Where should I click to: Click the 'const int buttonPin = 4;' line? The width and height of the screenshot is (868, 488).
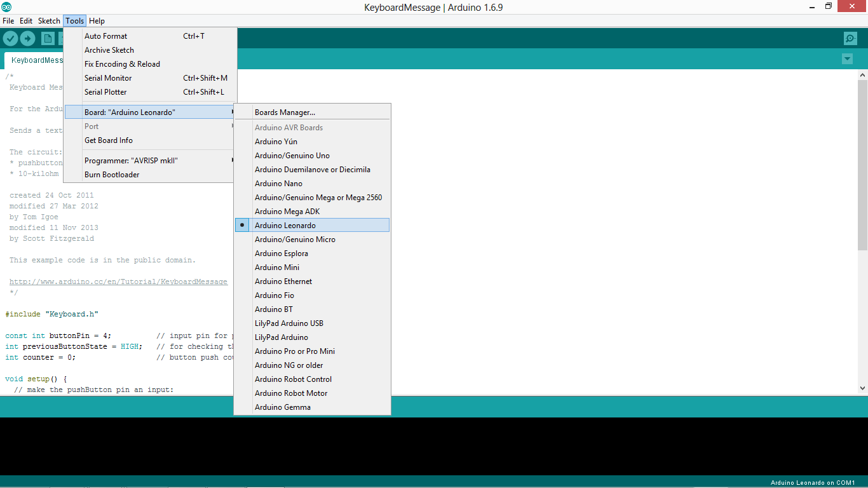58,335
